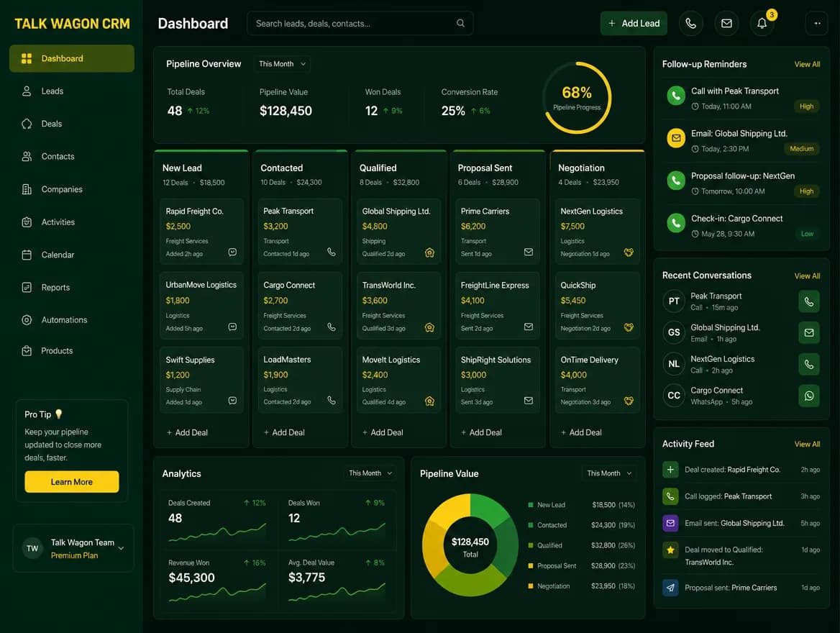Click qualified badge icon on TransWorld Inc. card
The width and height of the screenshot is (840, 633).
point(429,327)
